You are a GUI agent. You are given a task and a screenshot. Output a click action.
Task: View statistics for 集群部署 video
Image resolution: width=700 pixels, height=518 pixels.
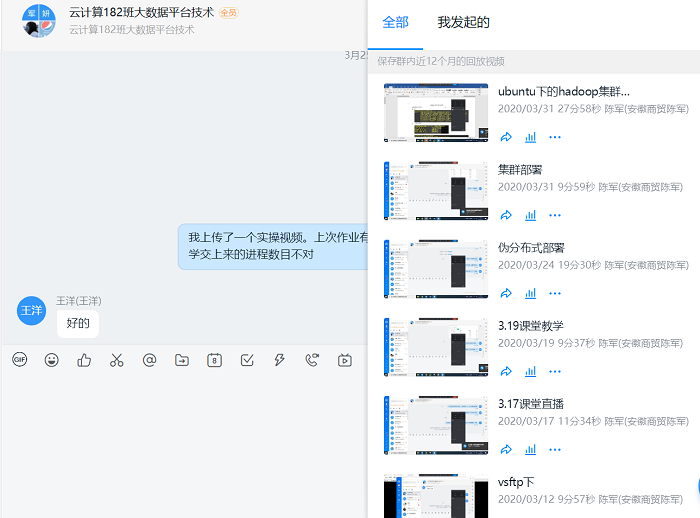coord(531,215)
